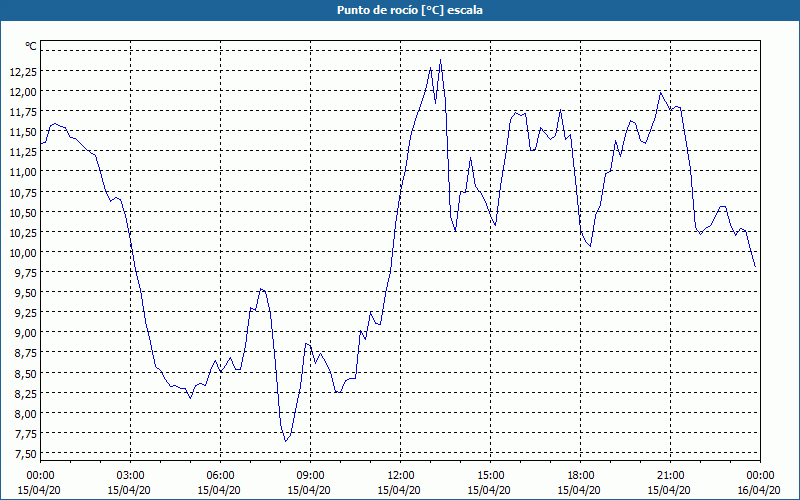Click the 9,75 y-axis label
This screenshot has width=800, height=500.
click(x=27, y=273)
